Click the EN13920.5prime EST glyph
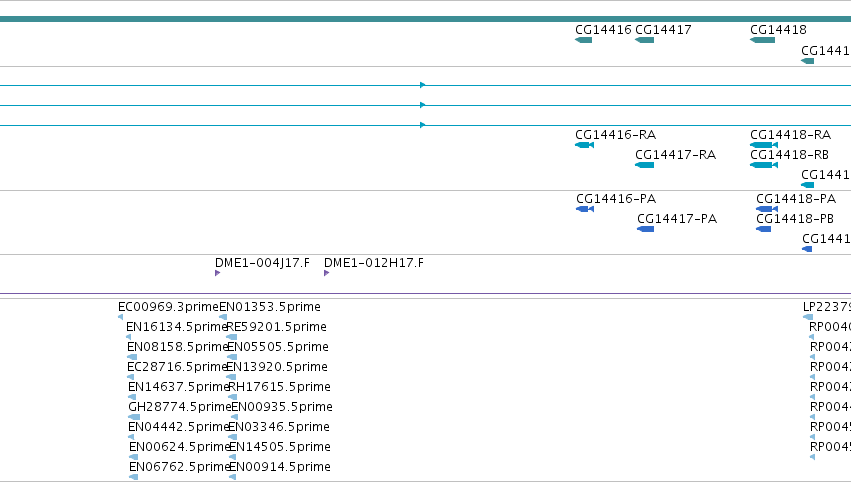The width and height of the screenshot is (851, 482). pos(231,377)
